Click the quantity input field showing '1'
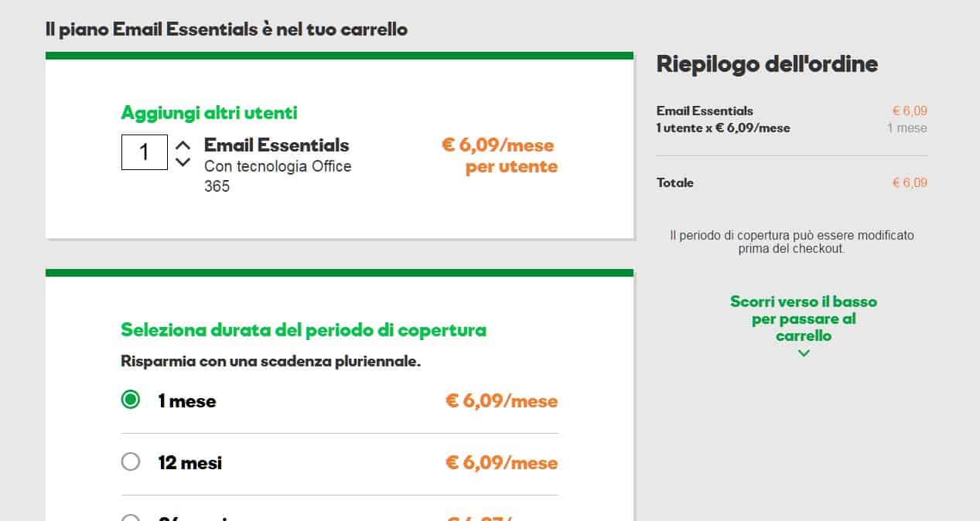The height and width of the screenshot is (521, 980). 144,152
